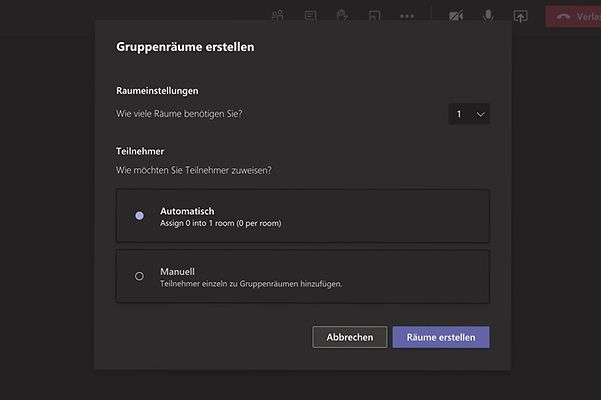Screen dimensions: 601x400
Task: Click the Abbrechen button
Action: click(x=350, y=337)
